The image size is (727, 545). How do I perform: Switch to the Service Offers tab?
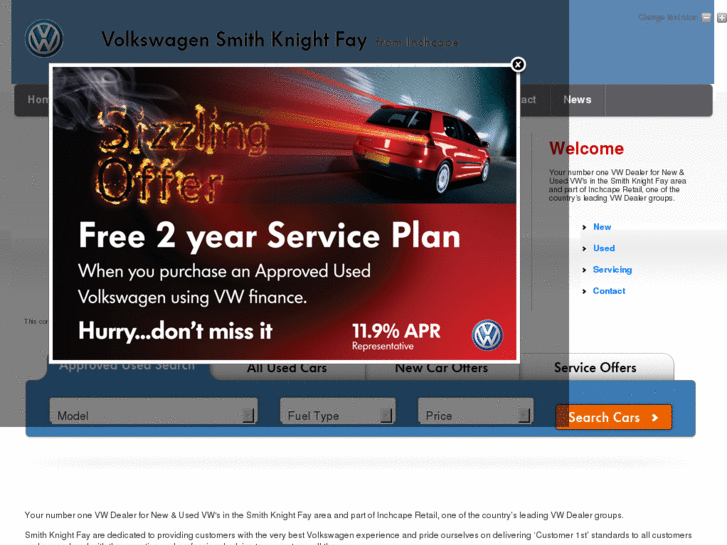[596, 367]
